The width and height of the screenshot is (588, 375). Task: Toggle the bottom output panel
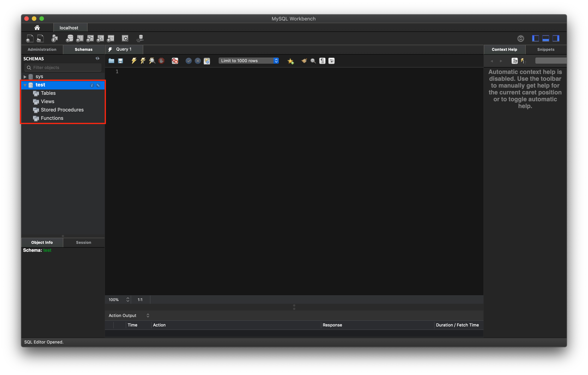coord(546,38)
